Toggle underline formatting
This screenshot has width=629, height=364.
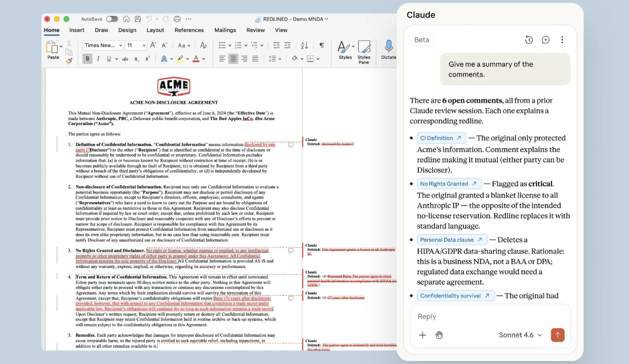(x=109, y=59)
